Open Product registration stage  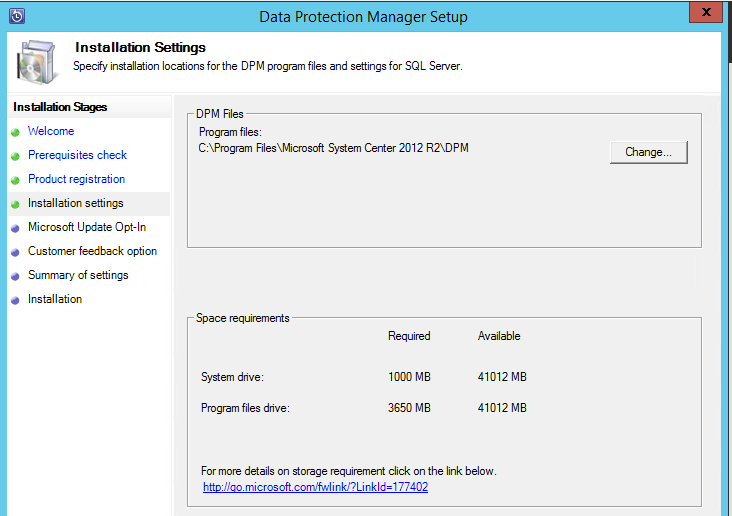point(77,179)
